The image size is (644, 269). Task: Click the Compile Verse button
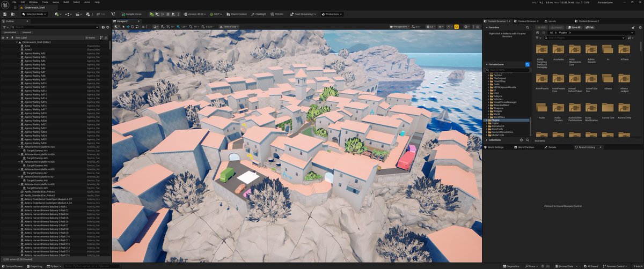coord(131,14)
